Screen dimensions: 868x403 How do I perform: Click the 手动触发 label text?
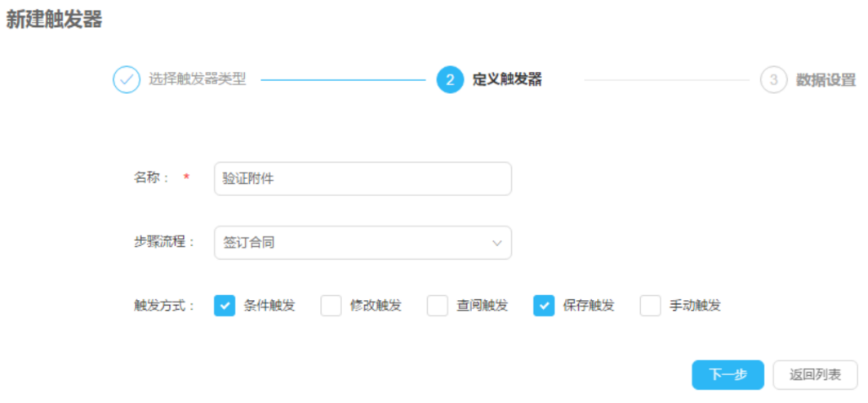coord(696,306)
